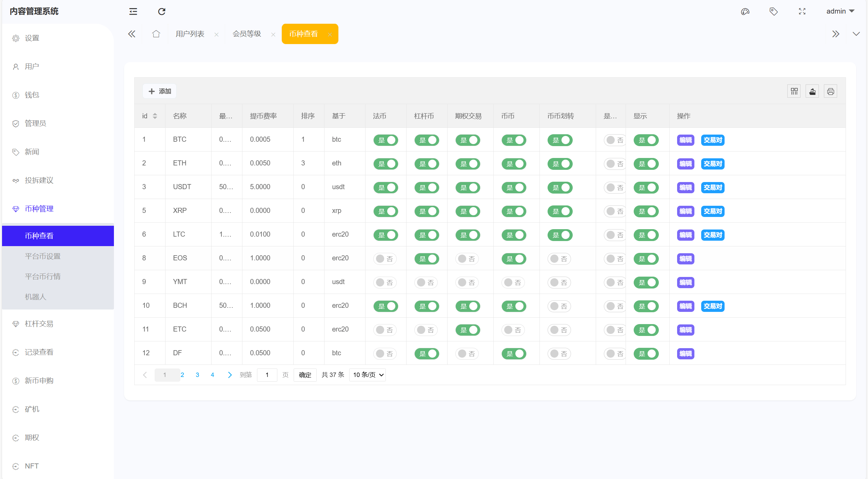Open the 平台币设置 sidebar menu item

tap(43, 256)
